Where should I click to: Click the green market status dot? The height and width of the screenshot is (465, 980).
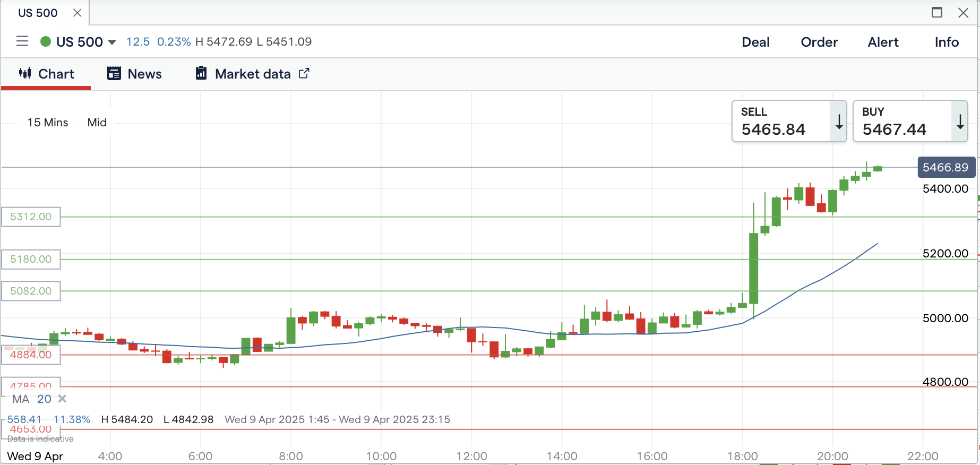click(x=46, y=41)
